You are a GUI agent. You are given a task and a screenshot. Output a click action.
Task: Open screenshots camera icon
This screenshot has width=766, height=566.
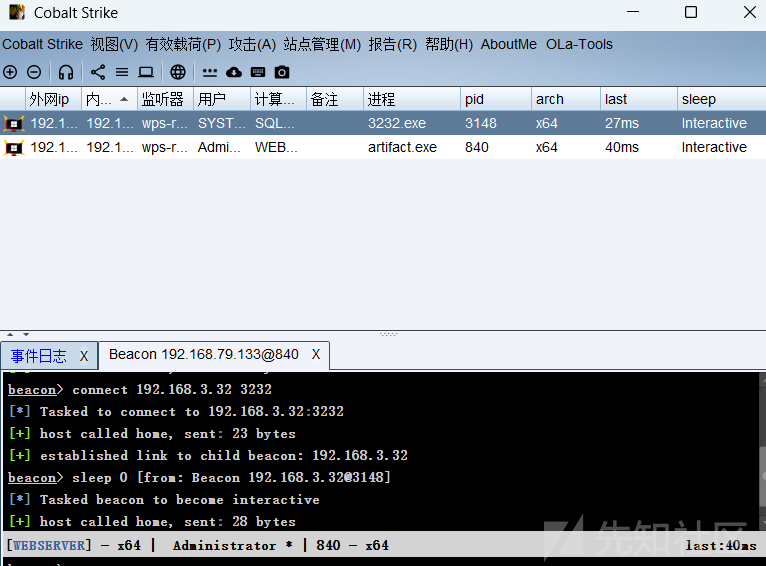282,72
